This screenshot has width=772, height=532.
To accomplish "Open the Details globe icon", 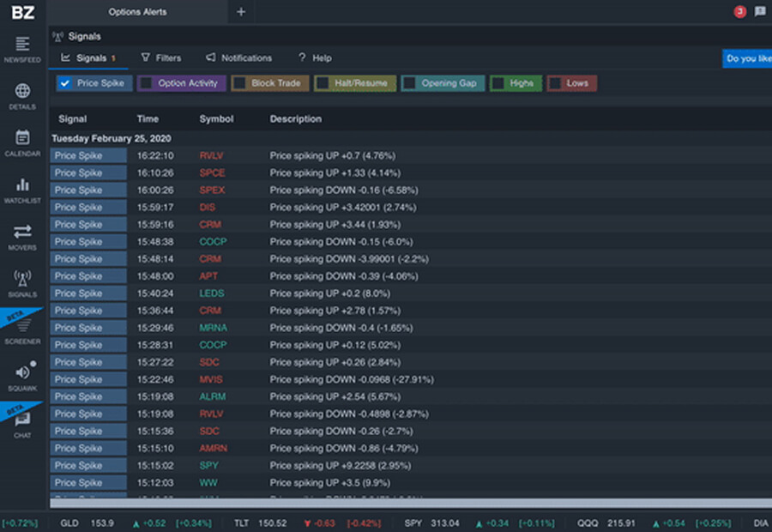I will (x=22, y=92).
